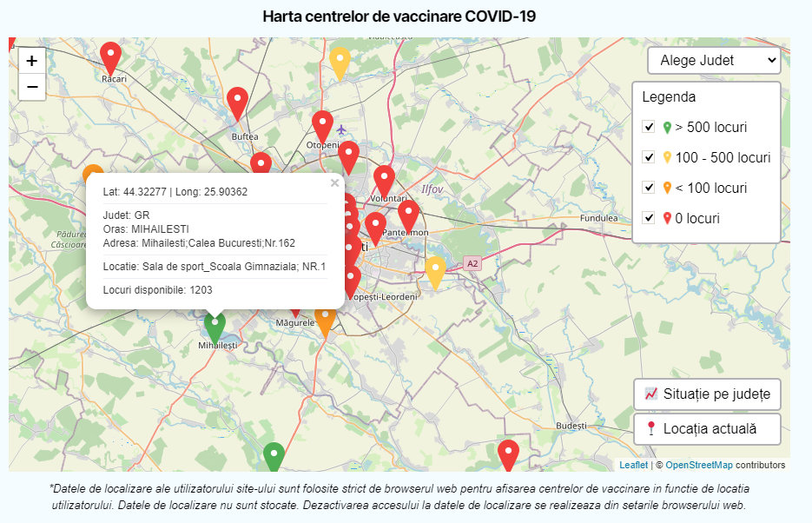
Task: Click the red marker at Voluntari
Action: pyautogui.click(x=384, y=181)
